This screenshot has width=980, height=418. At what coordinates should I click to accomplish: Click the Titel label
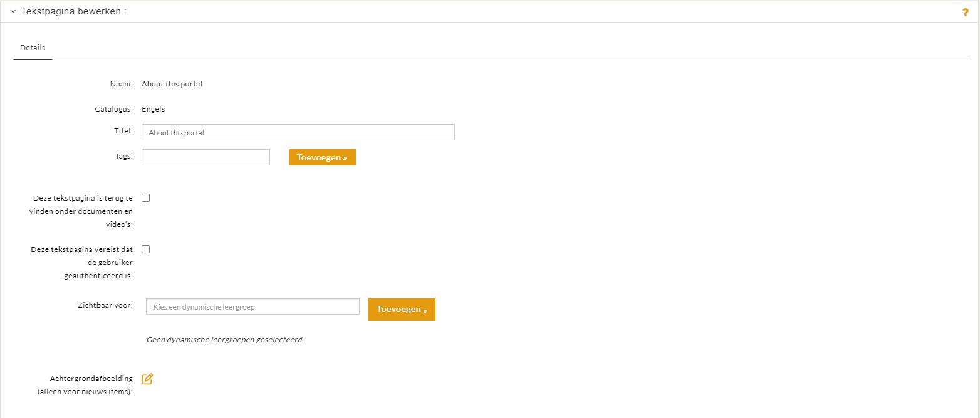pos(123,131)
